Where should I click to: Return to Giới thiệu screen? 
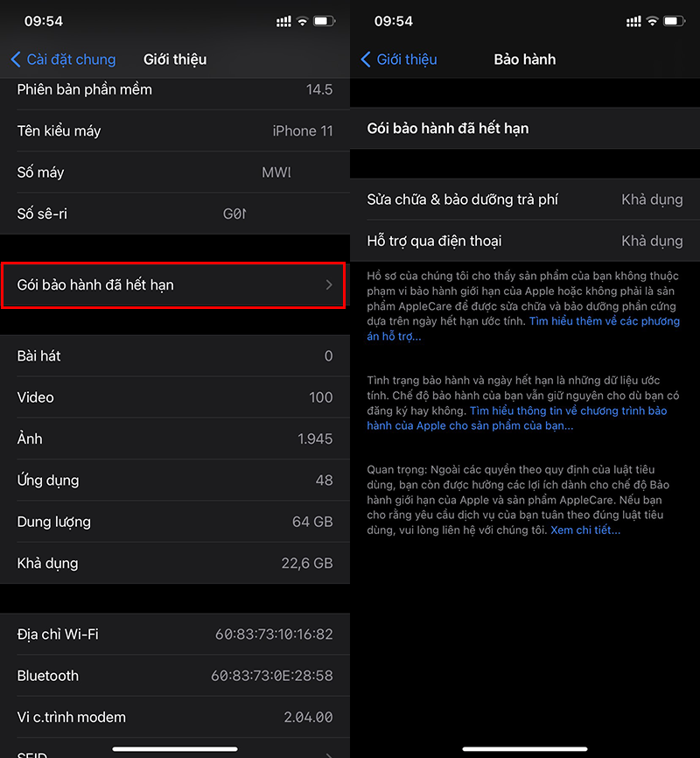[x=406, y=60]
